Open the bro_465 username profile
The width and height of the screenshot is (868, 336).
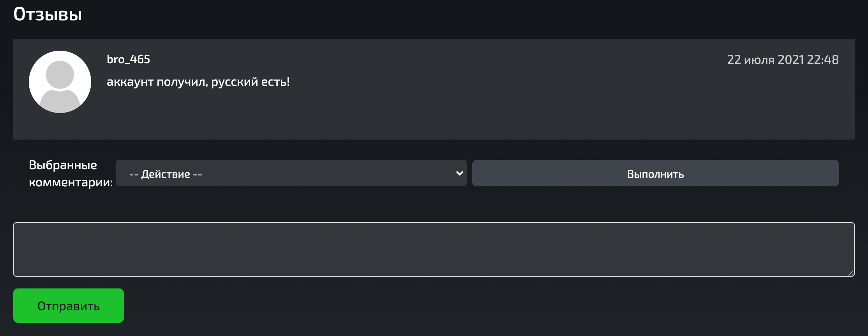point(128,59)
